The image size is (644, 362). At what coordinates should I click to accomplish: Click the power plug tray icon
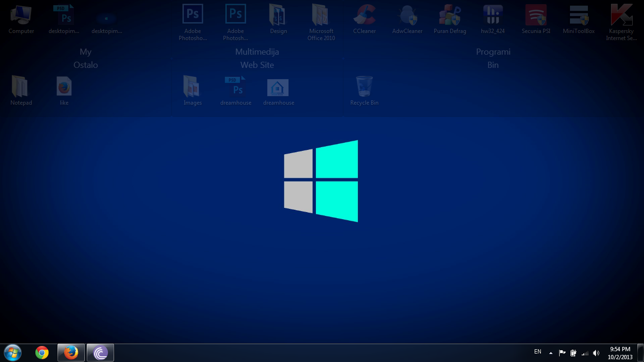tap(573, 353)
